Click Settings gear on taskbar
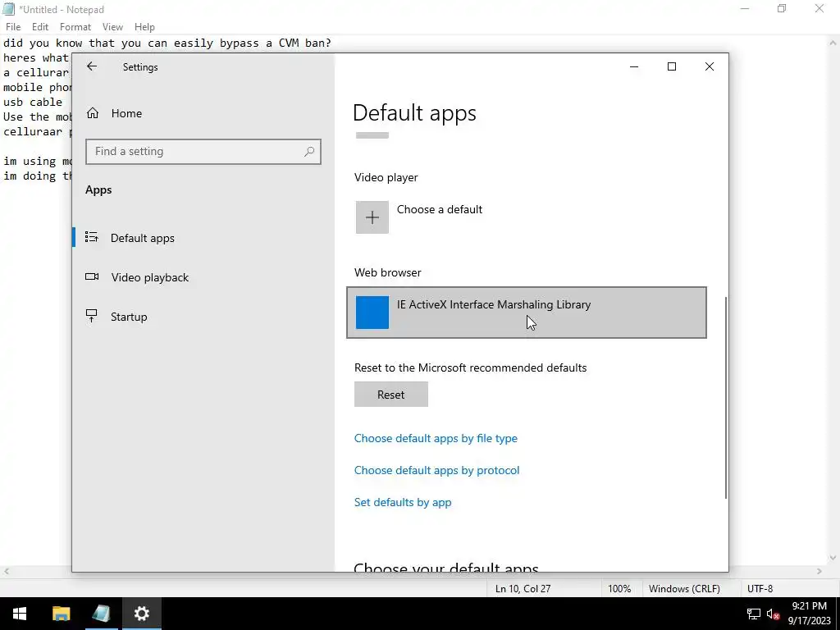The height and width of the screenshot is (630, 840). coord(141,614)
